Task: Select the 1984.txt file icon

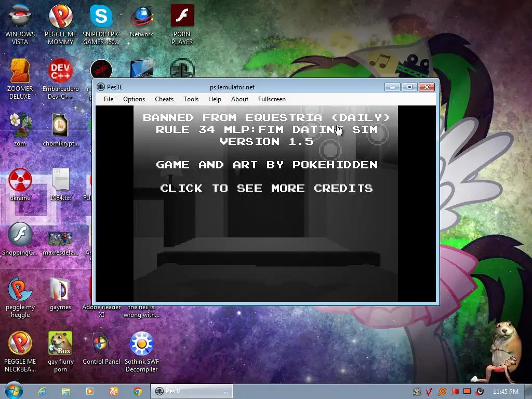Action: tap(60, 184)
